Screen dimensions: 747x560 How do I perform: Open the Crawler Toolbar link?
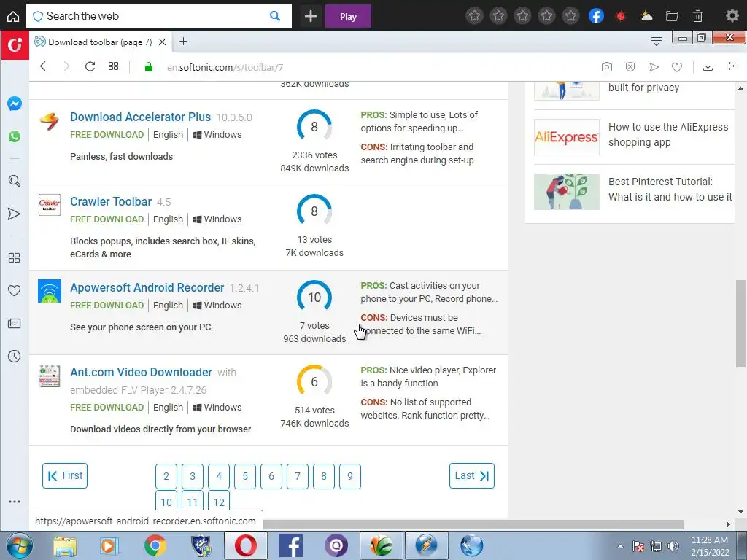[111, 201]
